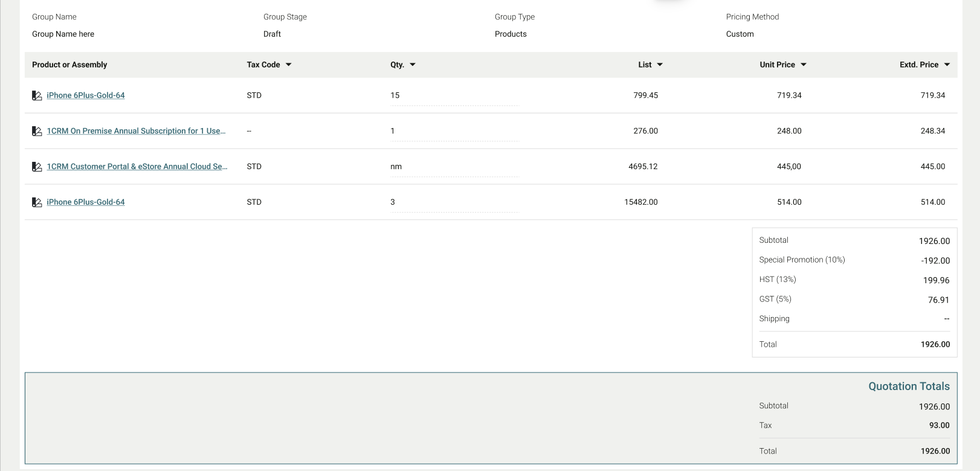Screen dimensions: 980x471
Task: Open the iPhone 6Plus-Gold-64 link with list price 799.45
Action: pos(86,95)
